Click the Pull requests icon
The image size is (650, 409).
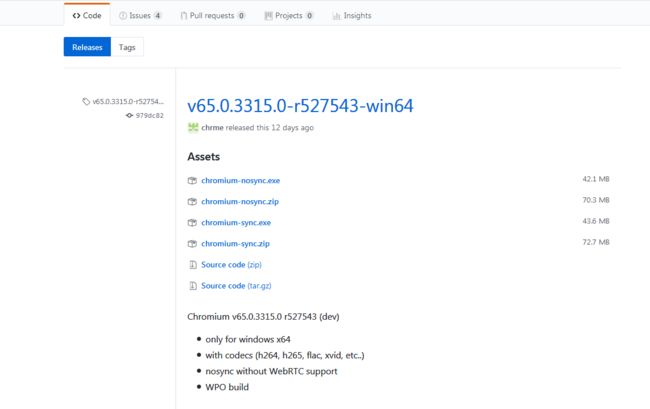pyautogui.click(x=184, y=16)
